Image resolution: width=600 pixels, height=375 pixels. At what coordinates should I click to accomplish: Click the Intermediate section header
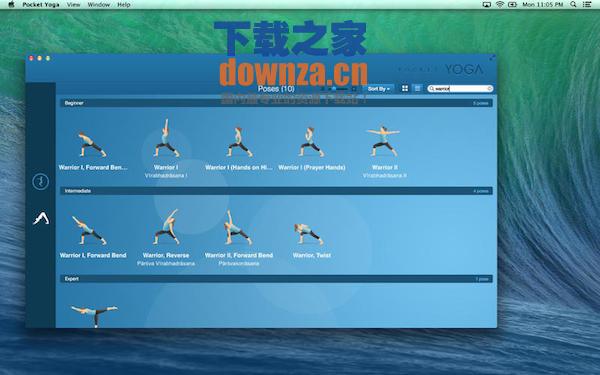click(276, 191)
